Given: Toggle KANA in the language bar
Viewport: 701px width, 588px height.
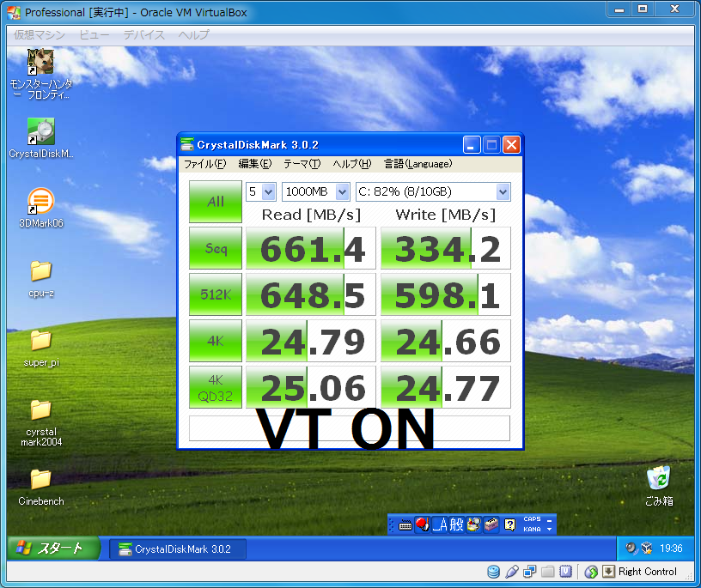Looking at the screenshot, I should click(x=532, y=529).
